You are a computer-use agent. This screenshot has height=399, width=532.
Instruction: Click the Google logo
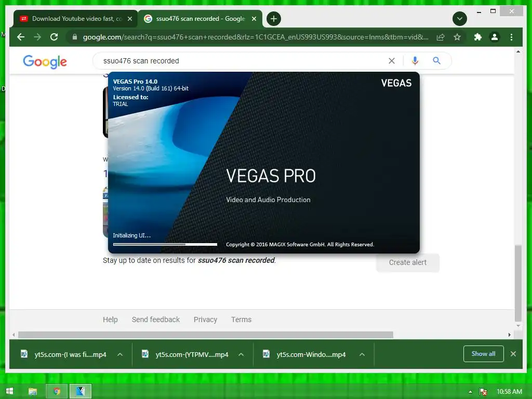pos(45,61)
